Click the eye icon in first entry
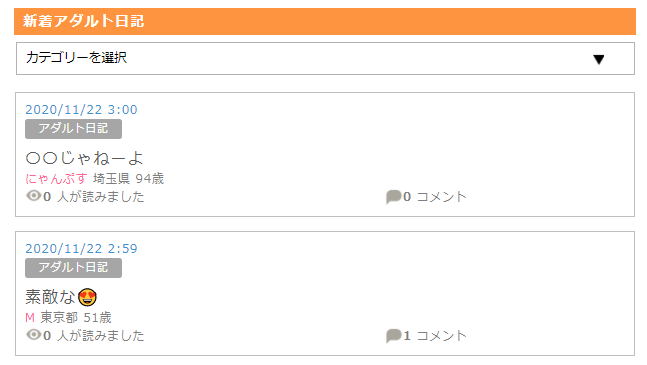 tap(33, 195)
